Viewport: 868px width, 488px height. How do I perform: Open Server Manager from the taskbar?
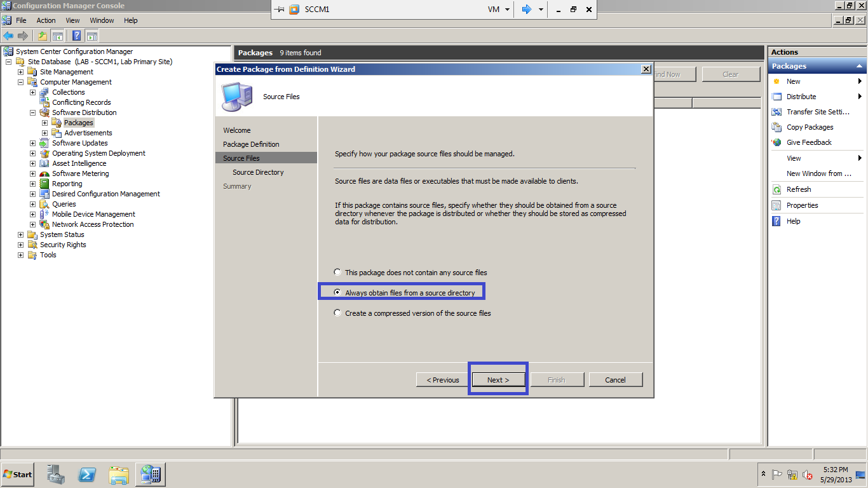pos(56,475)
